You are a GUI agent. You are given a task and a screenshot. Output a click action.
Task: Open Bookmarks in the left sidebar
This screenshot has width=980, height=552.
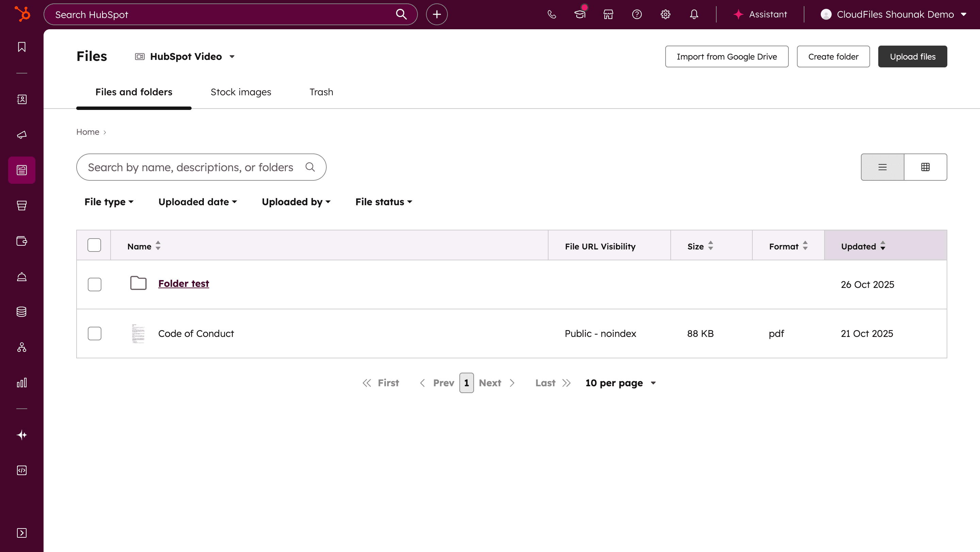pos(22,47)
